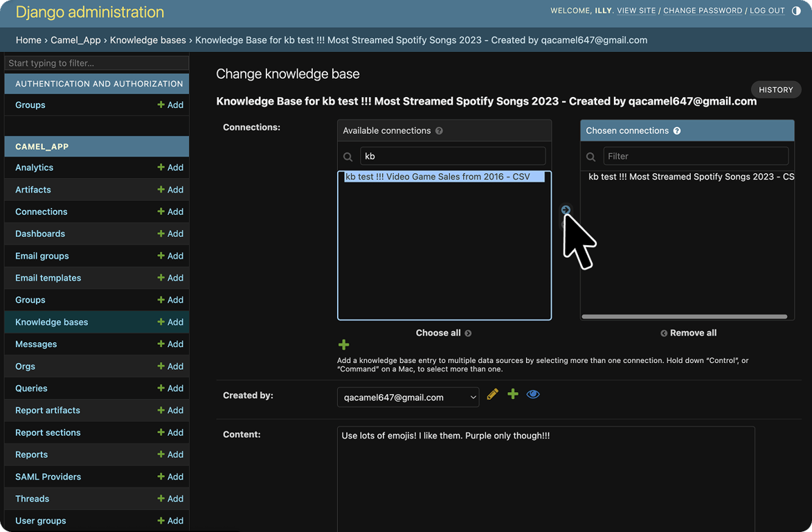Click the green plus next to Created by

(x=513, y=394)
